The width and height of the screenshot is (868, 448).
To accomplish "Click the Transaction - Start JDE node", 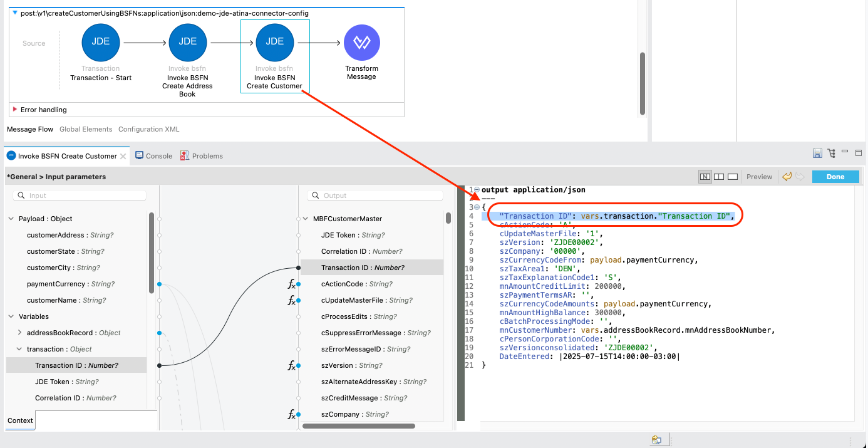I will [x=101, y=42].
